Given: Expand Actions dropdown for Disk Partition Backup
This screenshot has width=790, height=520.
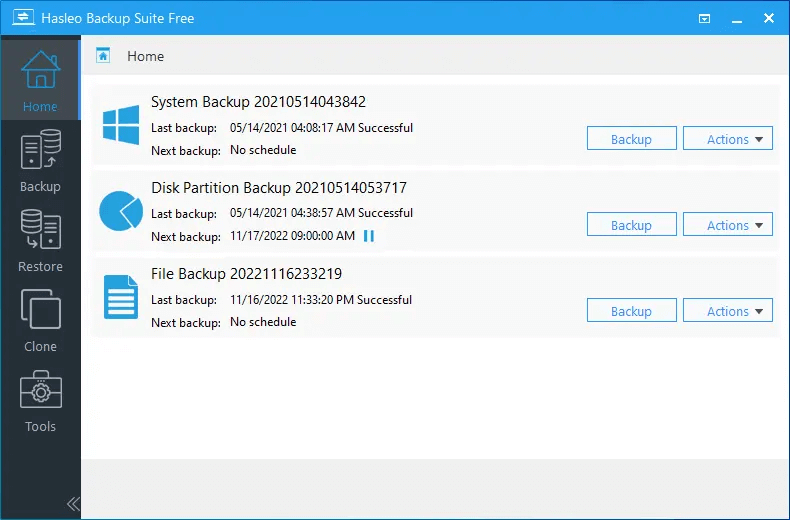Looking at the screenshot, I should click(727, 225).
